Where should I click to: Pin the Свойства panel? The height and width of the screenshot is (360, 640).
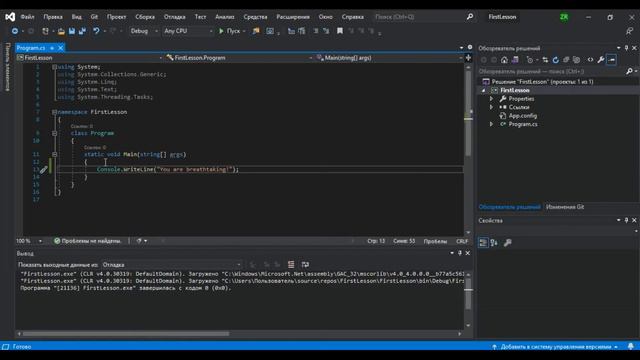click(627, 220)
